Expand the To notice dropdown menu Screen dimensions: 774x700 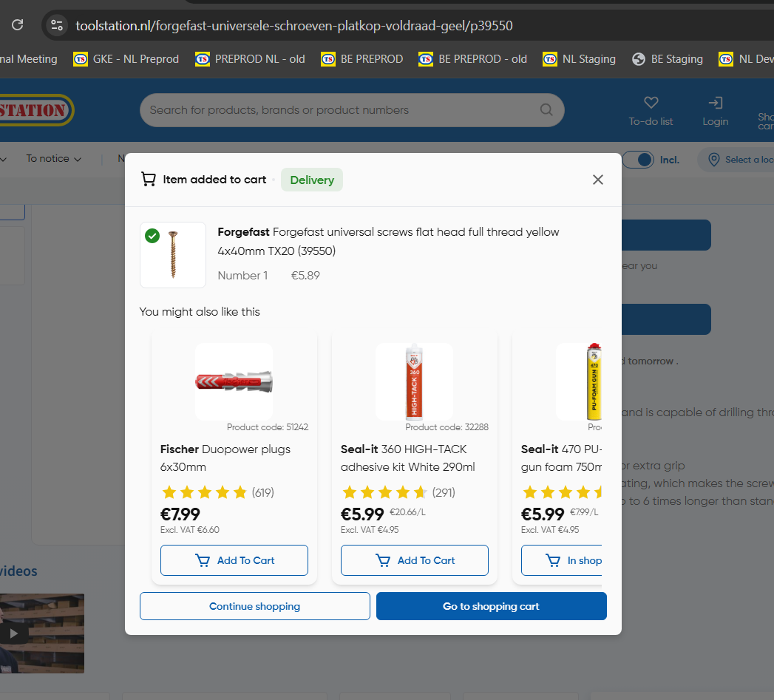[53, 159]
